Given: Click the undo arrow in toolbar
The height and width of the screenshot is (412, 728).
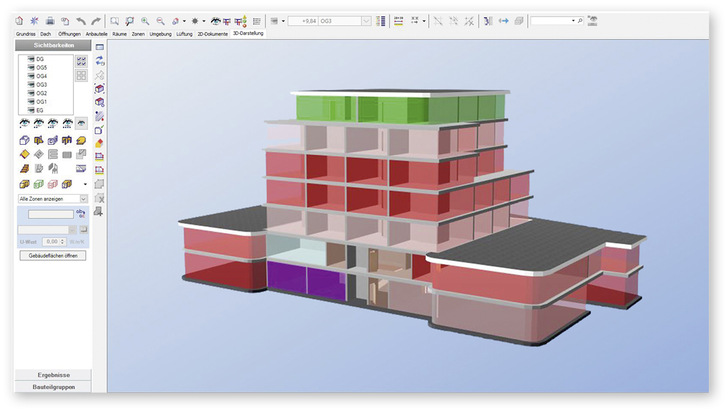Looking at the screenshot, I should (81, 20).
